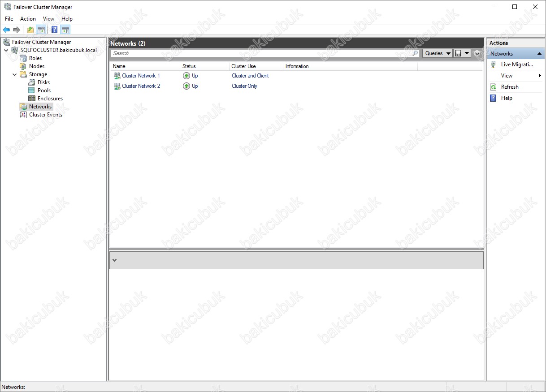
Task: Click the search magnifier icon
Action: (415, 53)
